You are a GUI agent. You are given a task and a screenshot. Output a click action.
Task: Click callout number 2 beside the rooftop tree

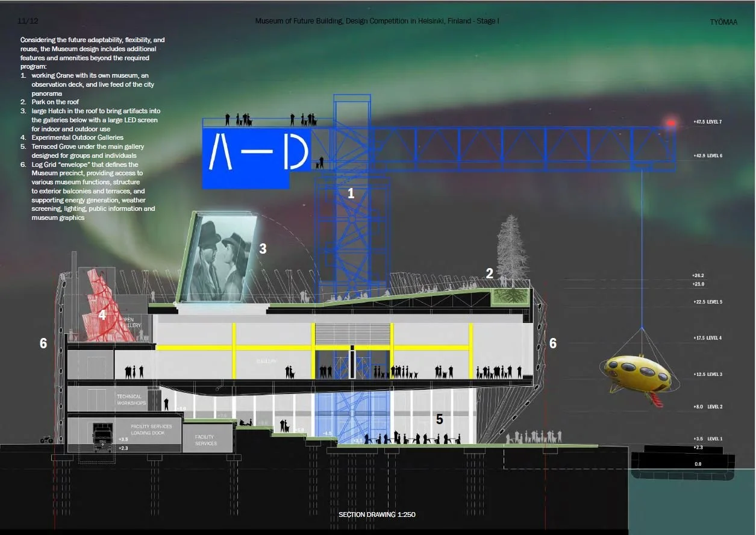490,274
